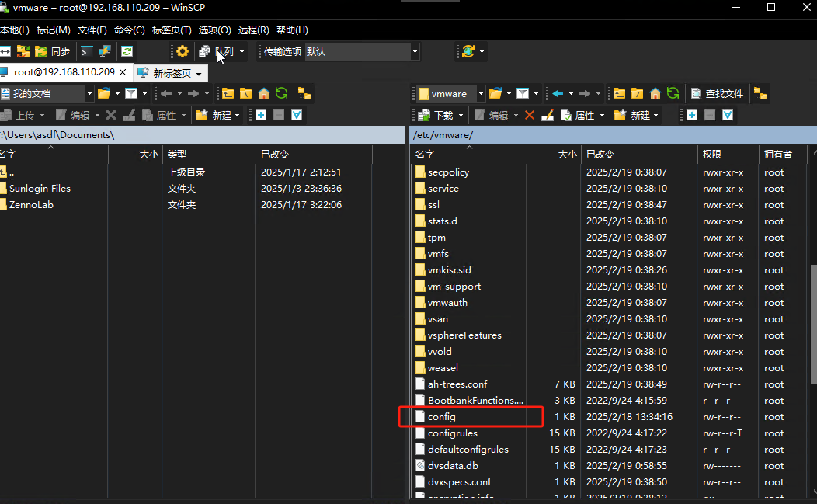The image size is (817, 504).
Task: Open local directory folder icon in left panel
Action: [x=104, y=93]
